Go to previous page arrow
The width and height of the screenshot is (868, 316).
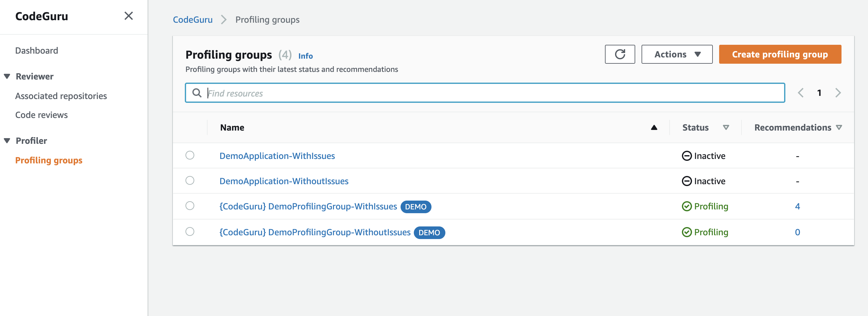(x=801, y=93)
